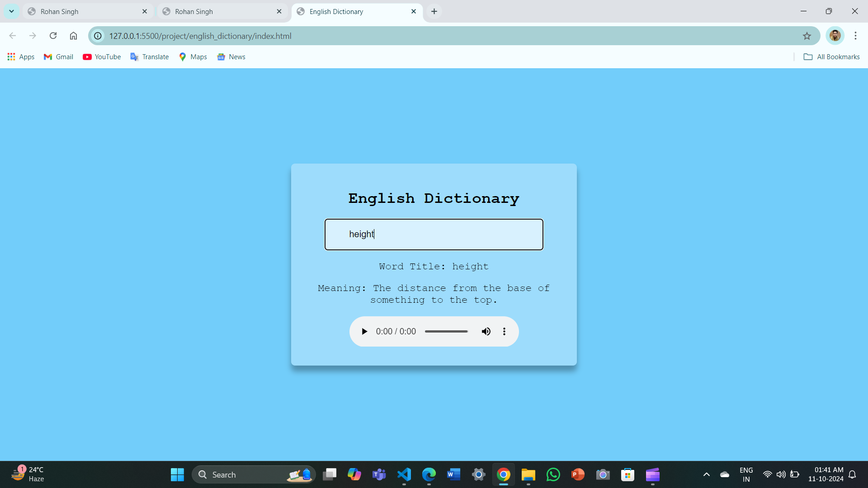Open the All Bookmarks folder
The height and width of the screenshot is (488, 868).
point(831,56)
